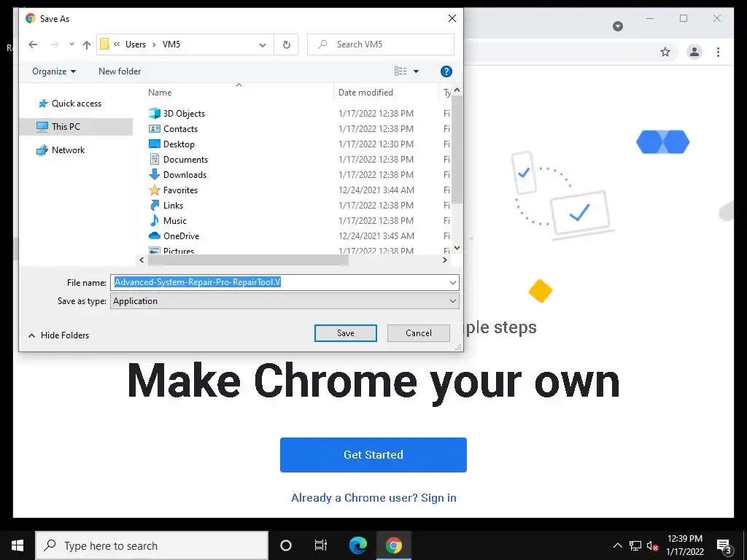Expand path breadcrumb double chevron
Screen dimensions: 747x560
tap(117, 44)
